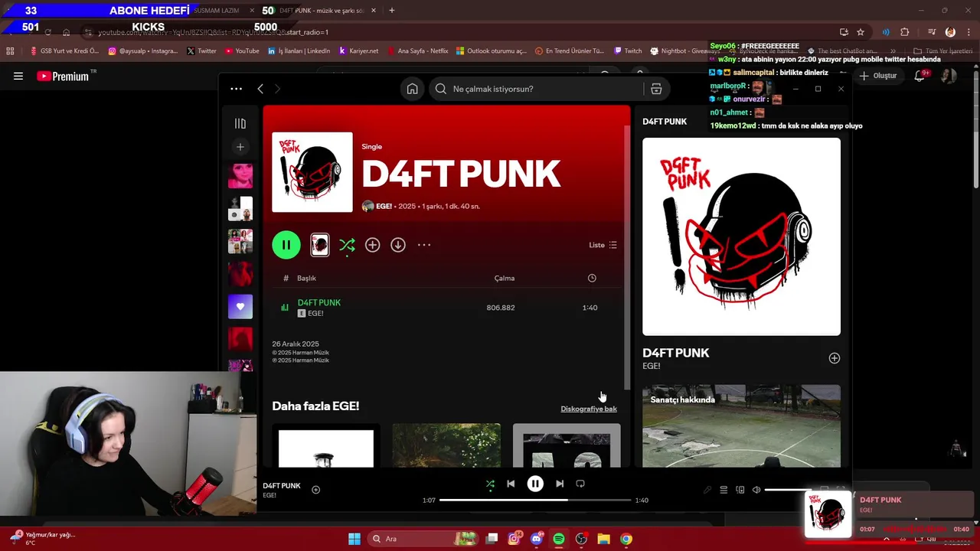Viewport: 980px width, 551px height.
Task: Toggle shuffle in bottom player bar
Action: click(x=490, y=484)
